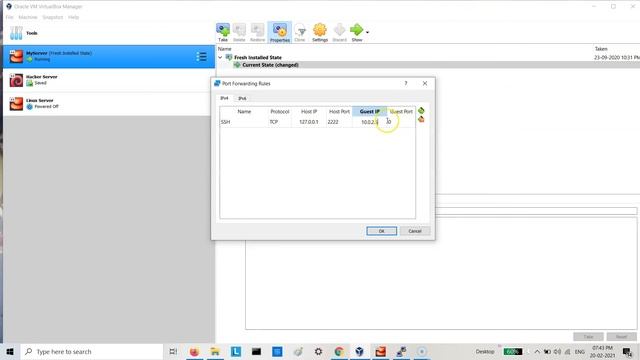Click the ENG language indicator
Viewport: 640px width, 360px height.
[580, 351]
